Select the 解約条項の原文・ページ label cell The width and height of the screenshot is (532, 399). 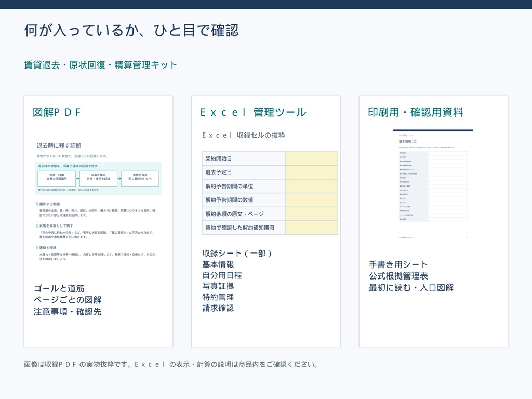244,214
